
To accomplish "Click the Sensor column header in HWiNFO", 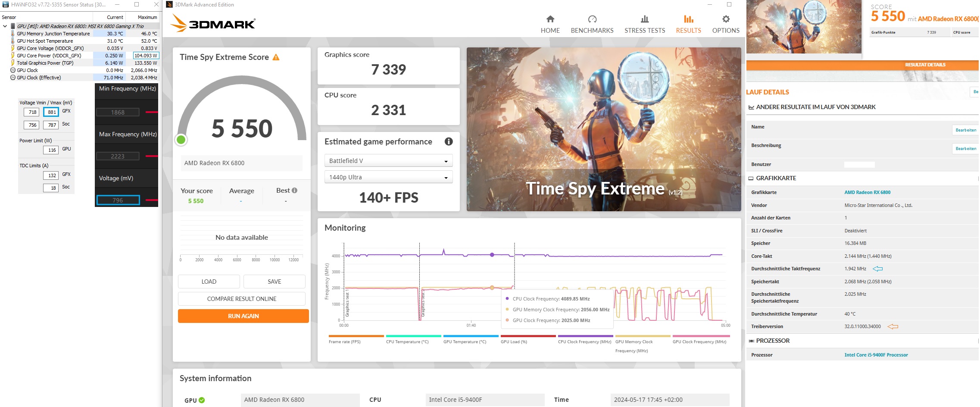I will (47, 17).
